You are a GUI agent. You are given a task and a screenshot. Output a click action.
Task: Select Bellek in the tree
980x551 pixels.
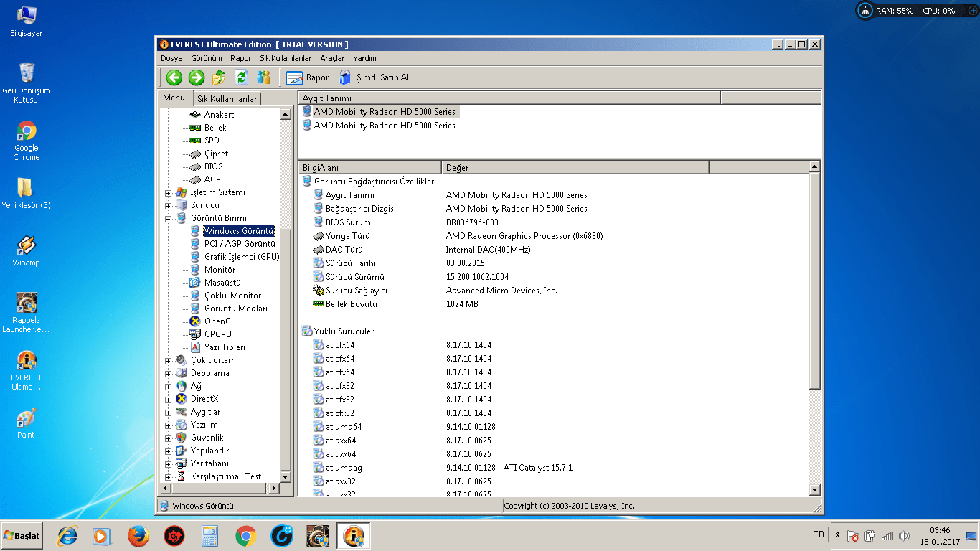215,128
